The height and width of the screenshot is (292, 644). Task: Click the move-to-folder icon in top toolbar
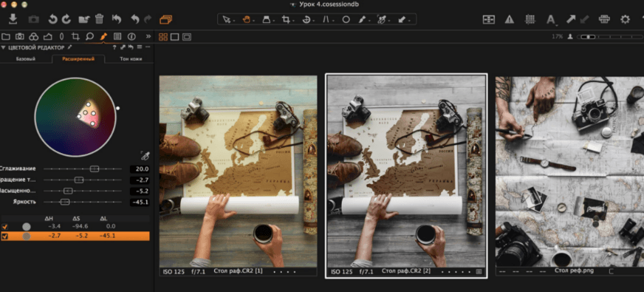click(x=83, y=19)
